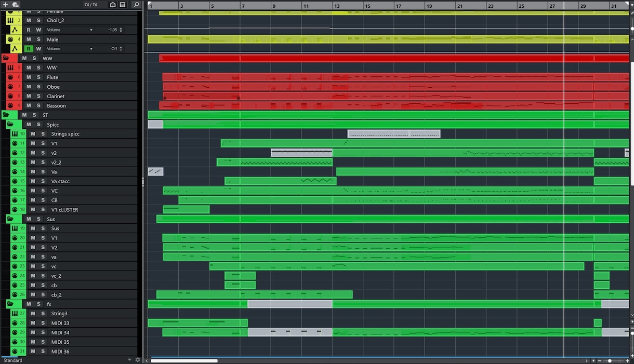The height and width of the screenshot is (364, 634).
Task: Collapse the Sus folder track
Action: click(x=10, y=219)
